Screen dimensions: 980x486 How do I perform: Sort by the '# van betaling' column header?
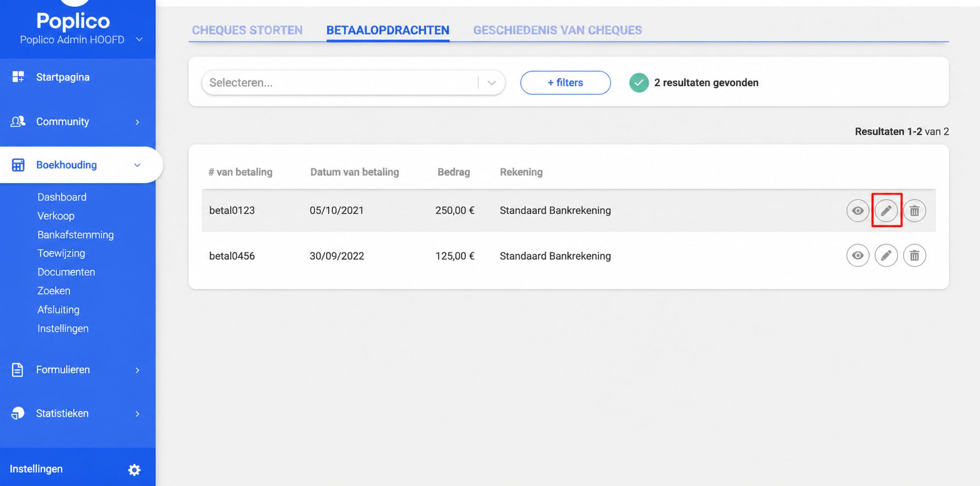pos(240,172)
